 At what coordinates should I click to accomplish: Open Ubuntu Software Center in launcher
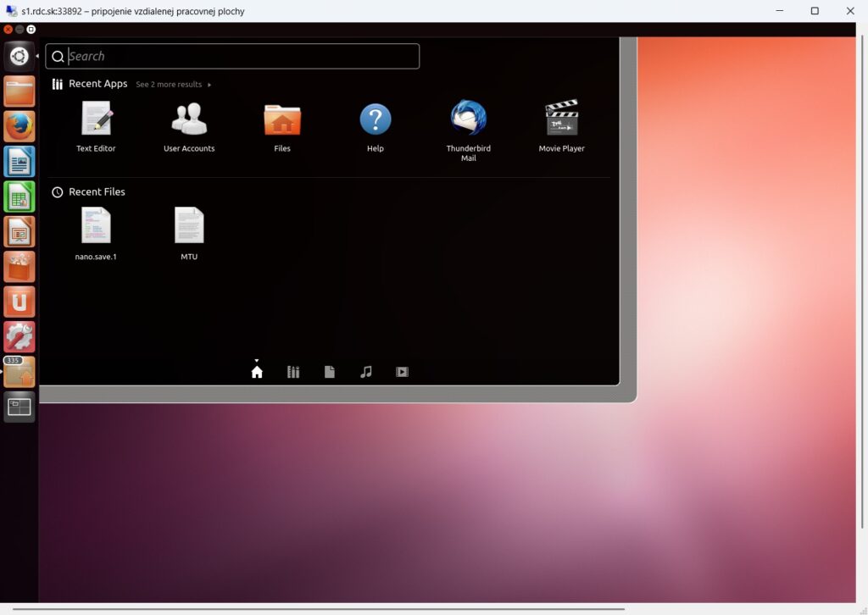[x=19, y=267]
